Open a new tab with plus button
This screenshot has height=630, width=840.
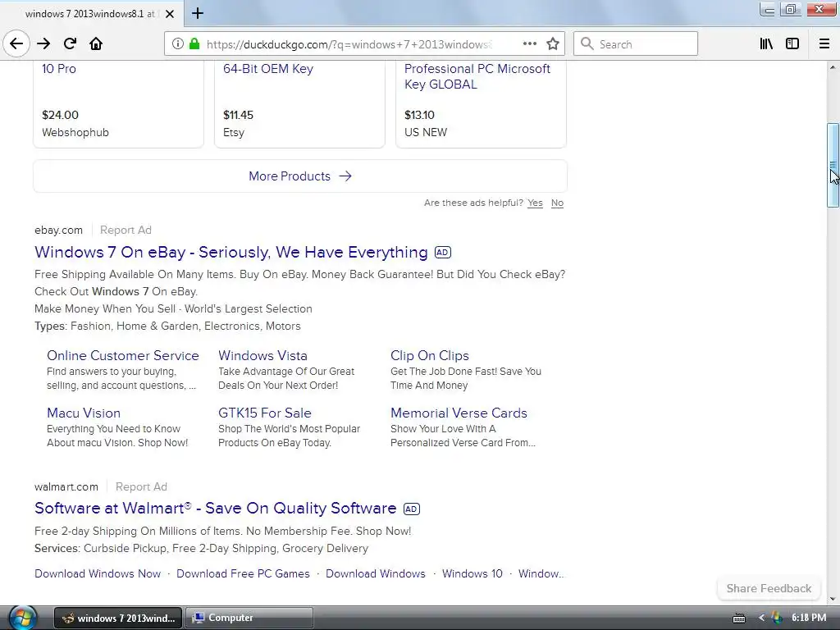pos(197,13)
